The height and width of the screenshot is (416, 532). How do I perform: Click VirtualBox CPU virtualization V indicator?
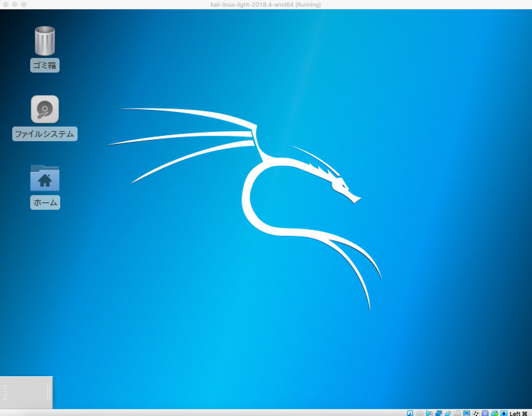click(x=485, y=413)
